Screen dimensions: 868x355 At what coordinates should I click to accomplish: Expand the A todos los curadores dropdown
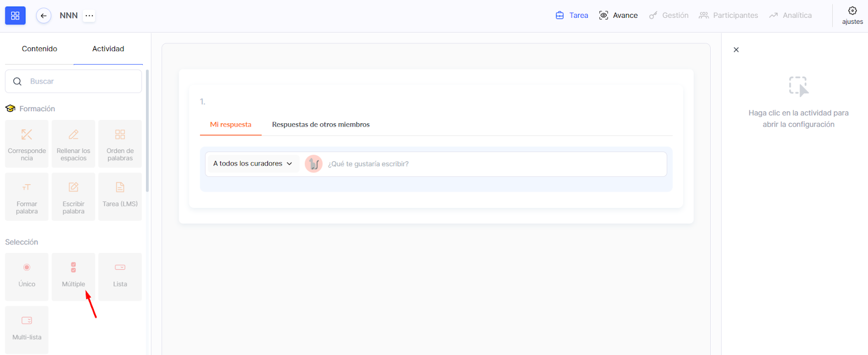coord(252,163)
